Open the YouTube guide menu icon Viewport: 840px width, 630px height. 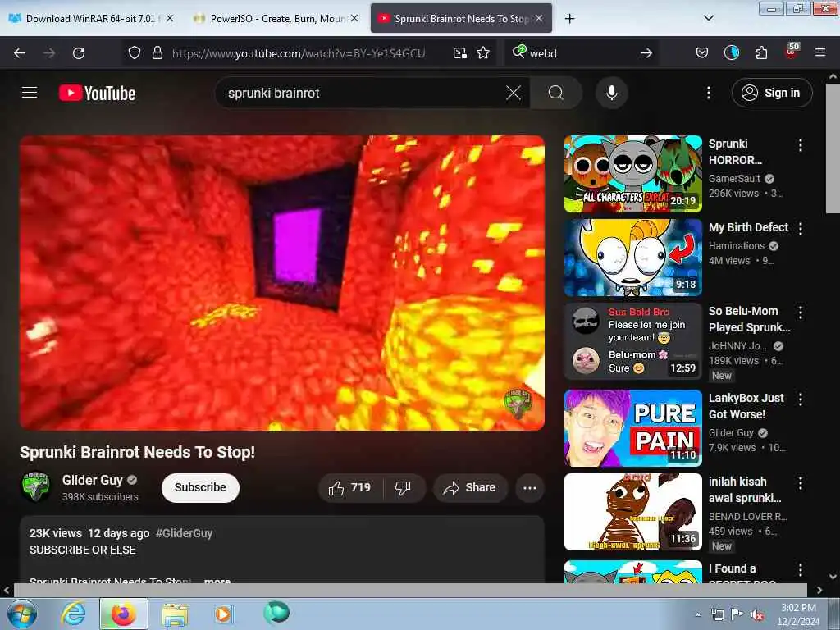tap(30, 93)
